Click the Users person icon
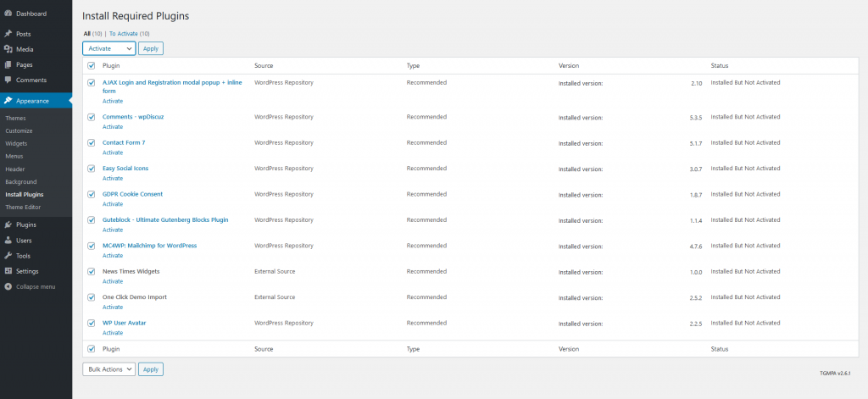The width and height of the screenshot is (868, 399). coord(8,241)
